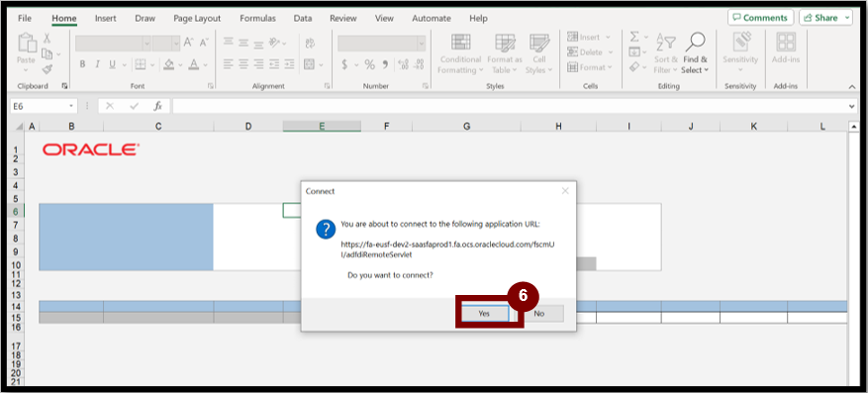Click the AutoSum sigma icon

tap(634, 37)
